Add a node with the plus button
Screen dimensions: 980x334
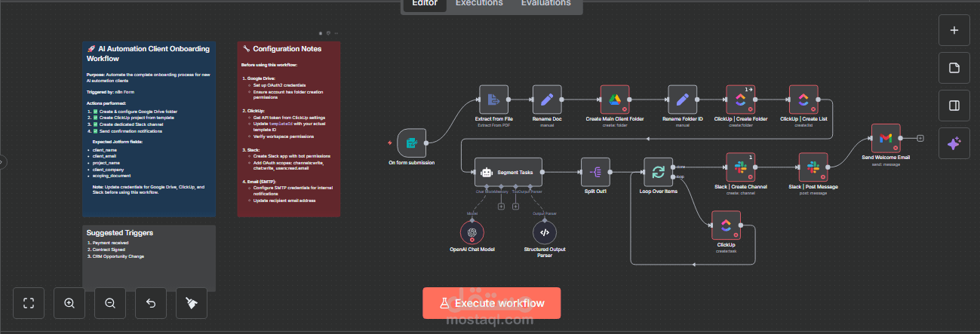click(954, 30)
